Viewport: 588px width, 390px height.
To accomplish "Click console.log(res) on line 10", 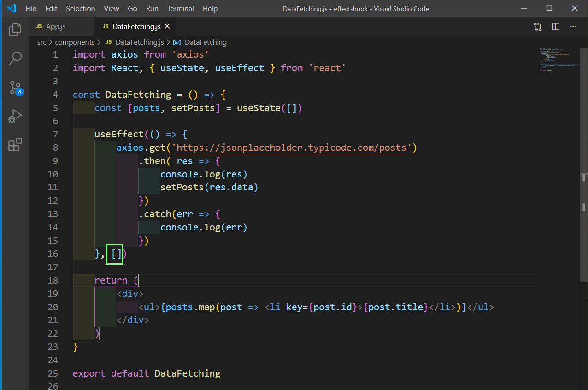I will click(x=204, y=174).
